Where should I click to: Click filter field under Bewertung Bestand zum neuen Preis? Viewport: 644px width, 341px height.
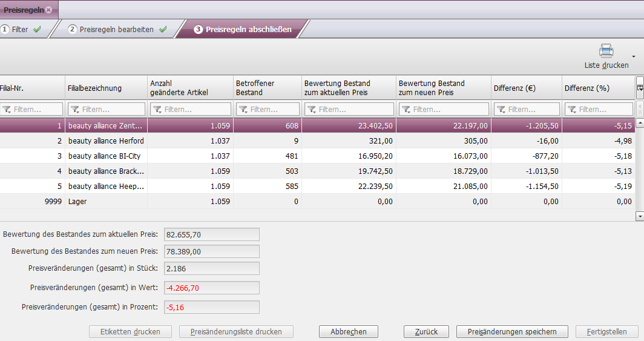[444, 109]
